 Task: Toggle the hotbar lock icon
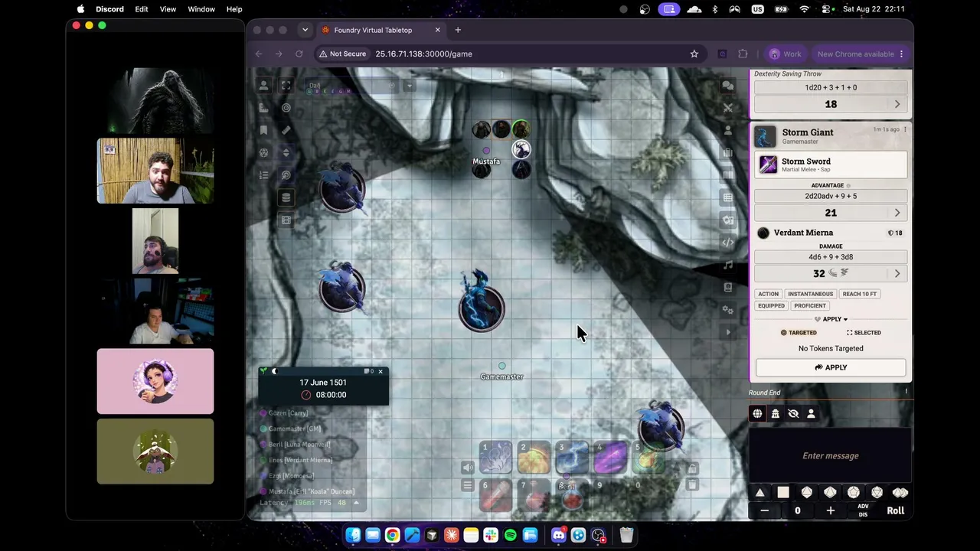pyautogui.click(x=692, y=468)
